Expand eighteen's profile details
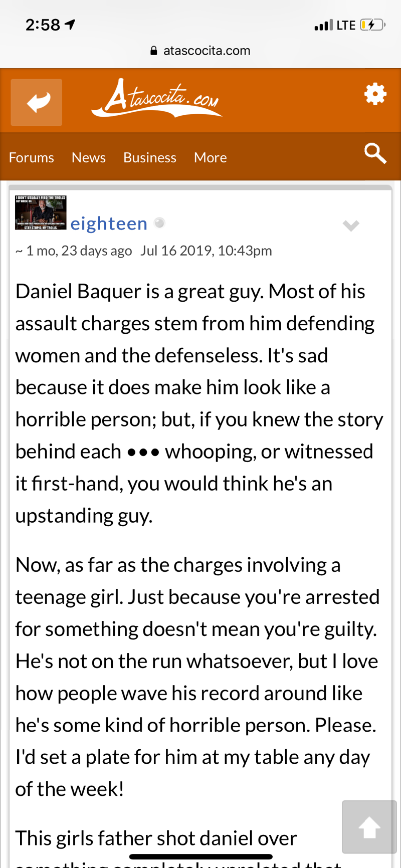Image resolution: width=401 pixels, height=868 pixels. tap(351, 226)
